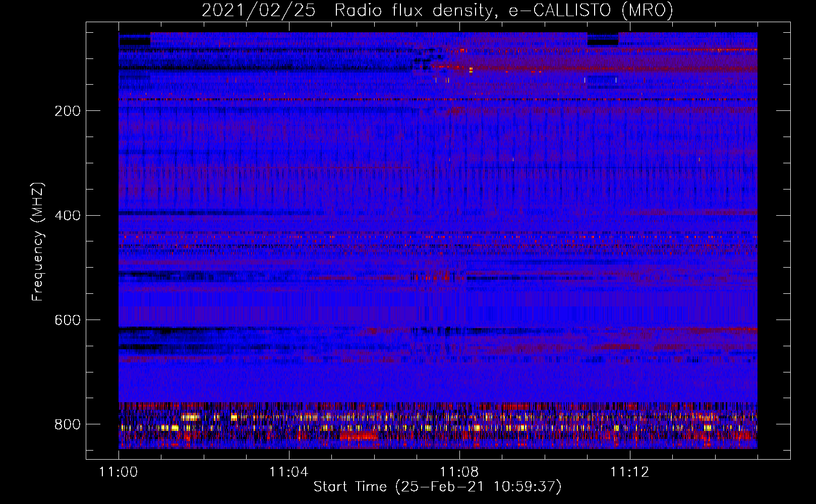Click the 'Frequency (MHZ)' axis label

38,242
